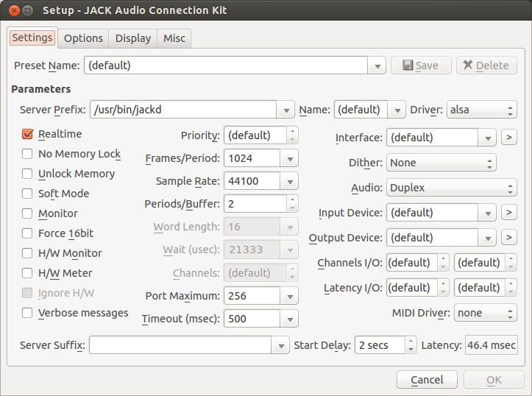Enable Unlock Memory
The image size is (532, 396).
click(x=27, y=174)
